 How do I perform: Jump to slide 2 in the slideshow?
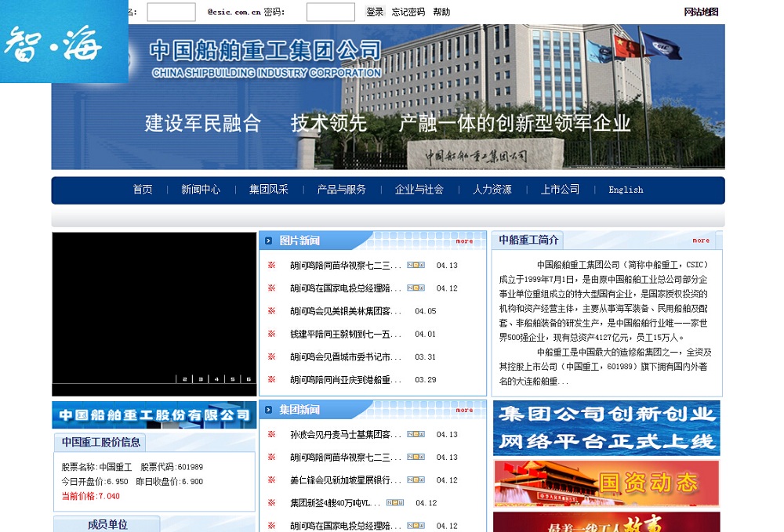pos(184,379)
